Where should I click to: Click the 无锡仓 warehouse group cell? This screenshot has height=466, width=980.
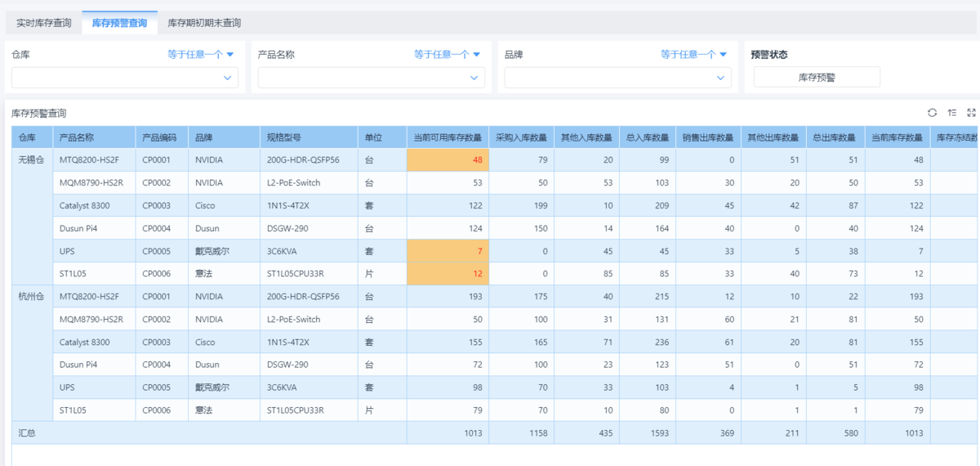(33, 160)
